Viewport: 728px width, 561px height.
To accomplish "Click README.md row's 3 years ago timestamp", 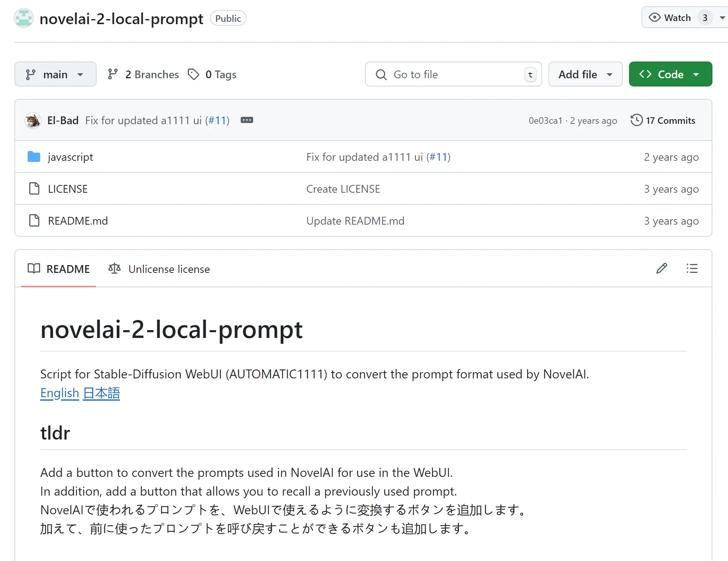I will point(671,221).
